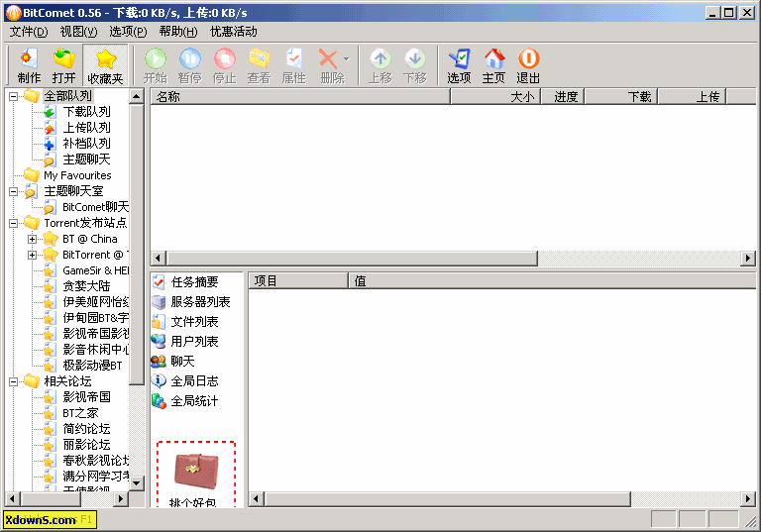
Task: Collapse the 全部队列 tree node
Action: pos(13,96)
